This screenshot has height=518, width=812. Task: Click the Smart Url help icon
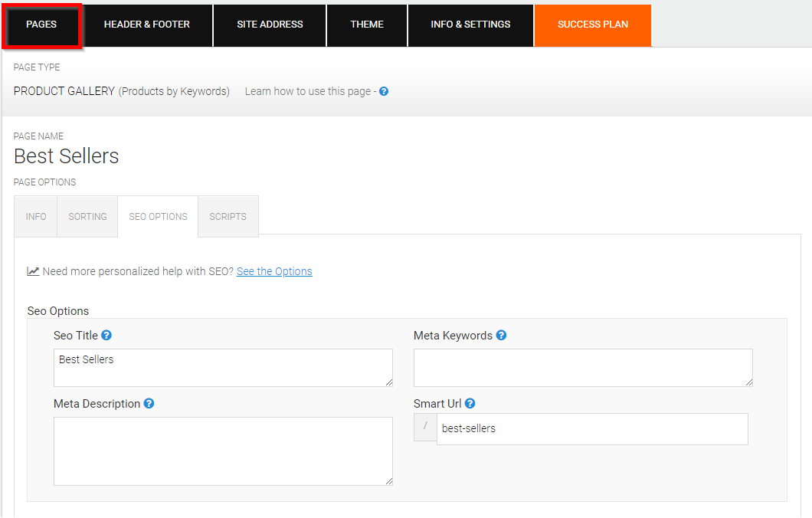coord(470,404)
